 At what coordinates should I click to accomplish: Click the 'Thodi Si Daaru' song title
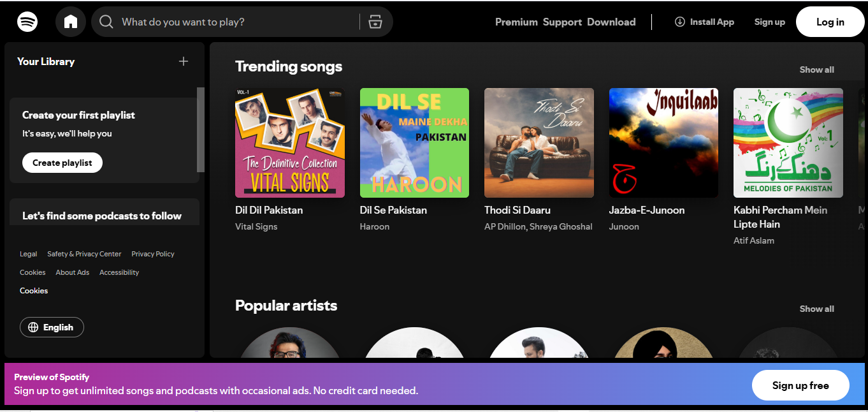pyautogui.click(x=517, y=210)
